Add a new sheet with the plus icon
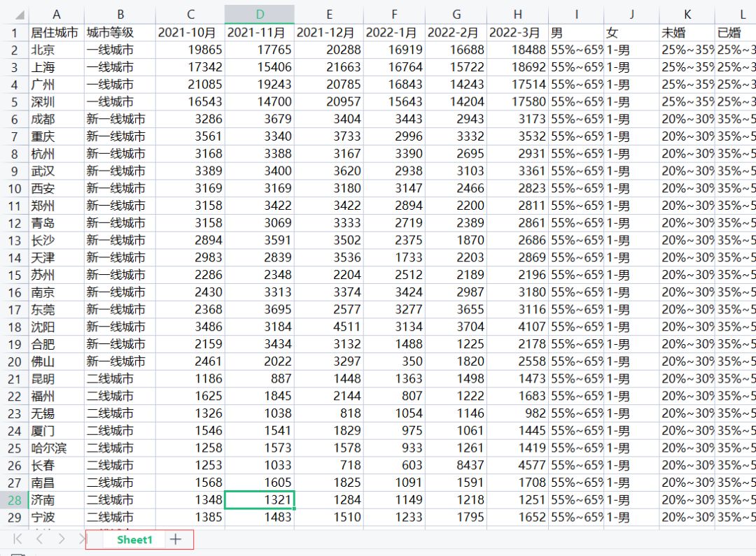Screen dimensions: 756x556 [x=176, y=539]
